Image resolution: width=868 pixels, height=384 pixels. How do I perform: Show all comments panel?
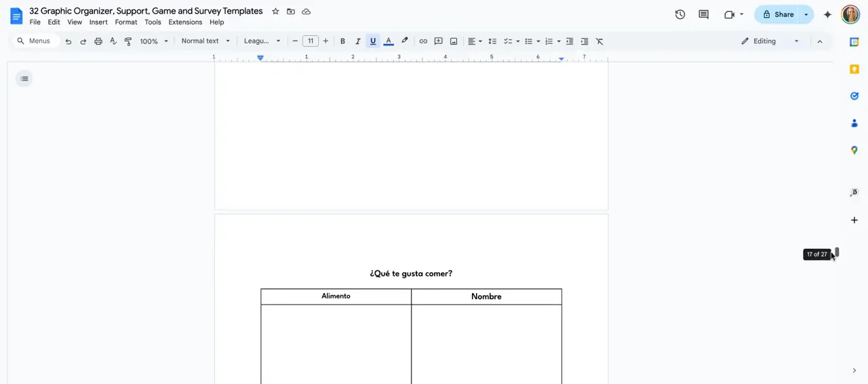point(704,14)
